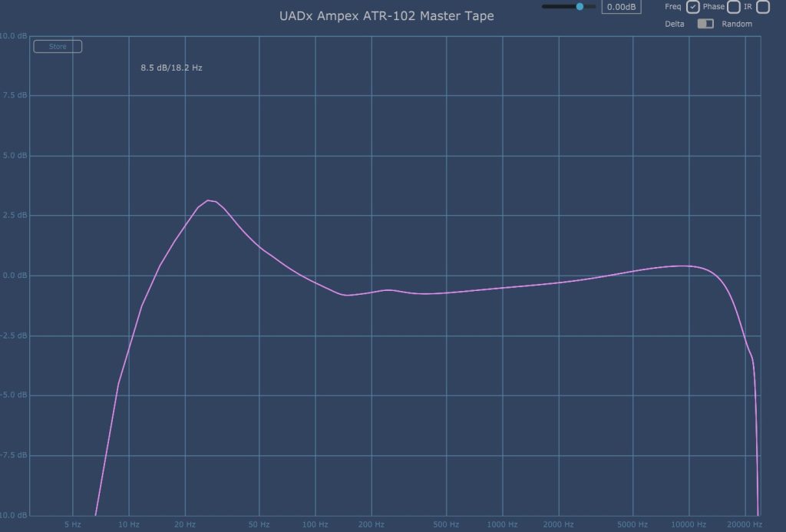Toggle the Delta/Random switch

pyautogui.click(x=705, y=24)
